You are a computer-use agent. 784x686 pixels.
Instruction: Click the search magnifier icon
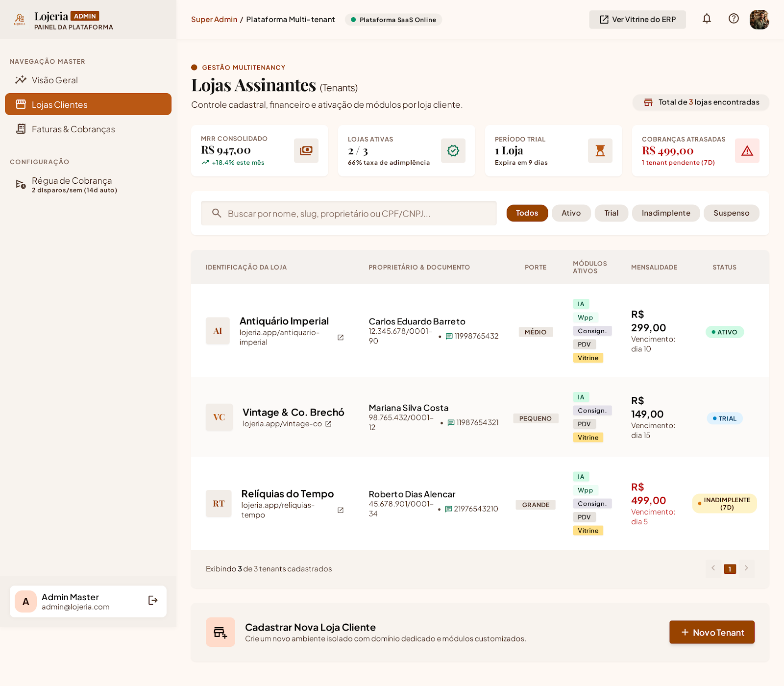[x=217, y=213]
